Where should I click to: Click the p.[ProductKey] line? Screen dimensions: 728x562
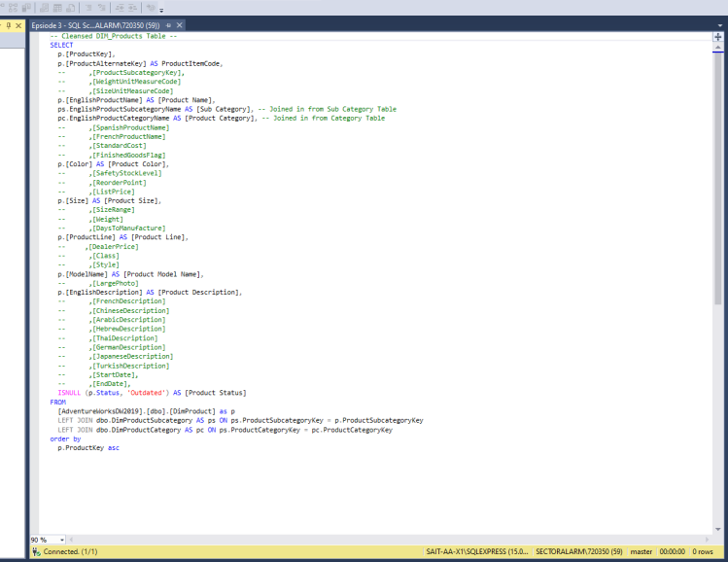pos(87,54)
